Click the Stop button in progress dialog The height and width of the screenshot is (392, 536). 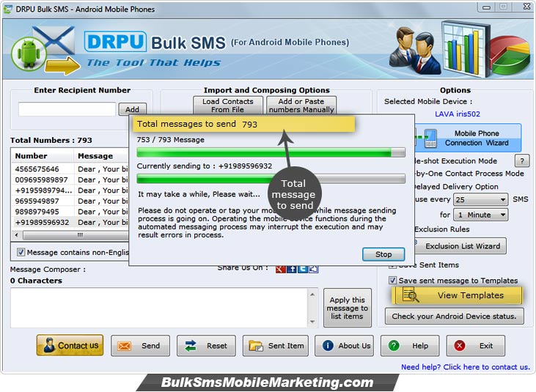click(383, 254)
